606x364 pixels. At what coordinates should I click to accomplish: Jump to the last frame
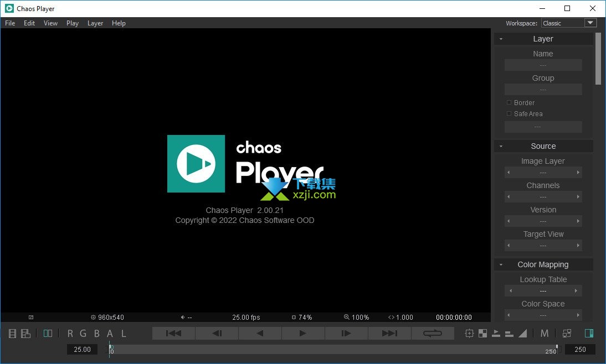pyautogui.click(x=389, y=333)
